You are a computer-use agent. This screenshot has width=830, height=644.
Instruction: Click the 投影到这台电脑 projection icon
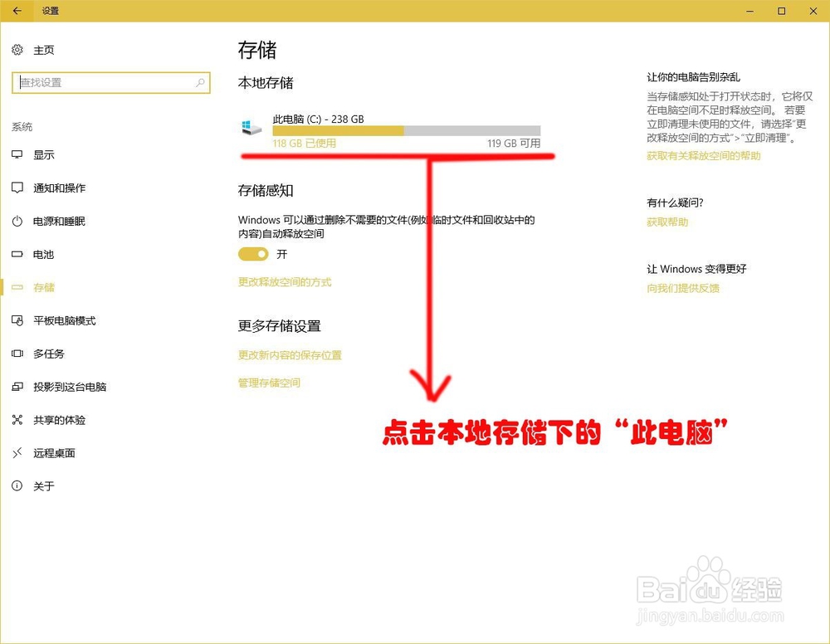tap(17, 387)
